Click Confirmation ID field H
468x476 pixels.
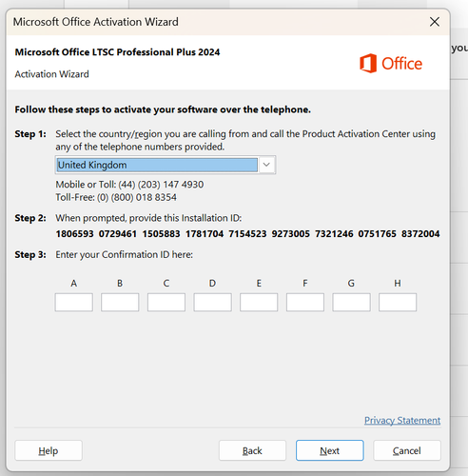pyautogui.click(x=398, y=302)
